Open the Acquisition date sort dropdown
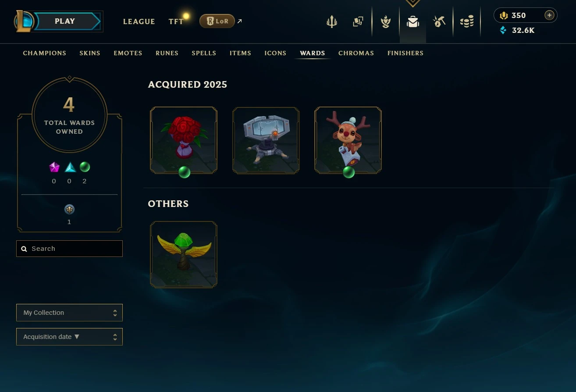 coord(69,337)
